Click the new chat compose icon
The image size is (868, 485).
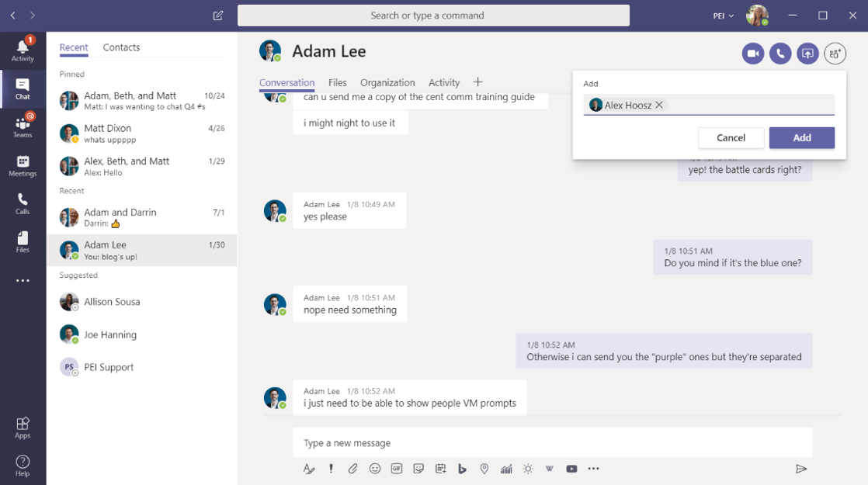(218, 16)
